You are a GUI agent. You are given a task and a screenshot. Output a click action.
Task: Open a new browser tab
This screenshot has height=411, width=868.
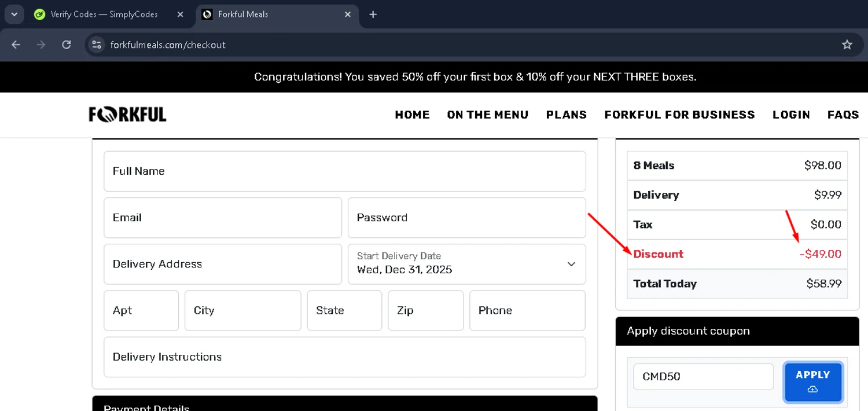(x=373, y=14)
